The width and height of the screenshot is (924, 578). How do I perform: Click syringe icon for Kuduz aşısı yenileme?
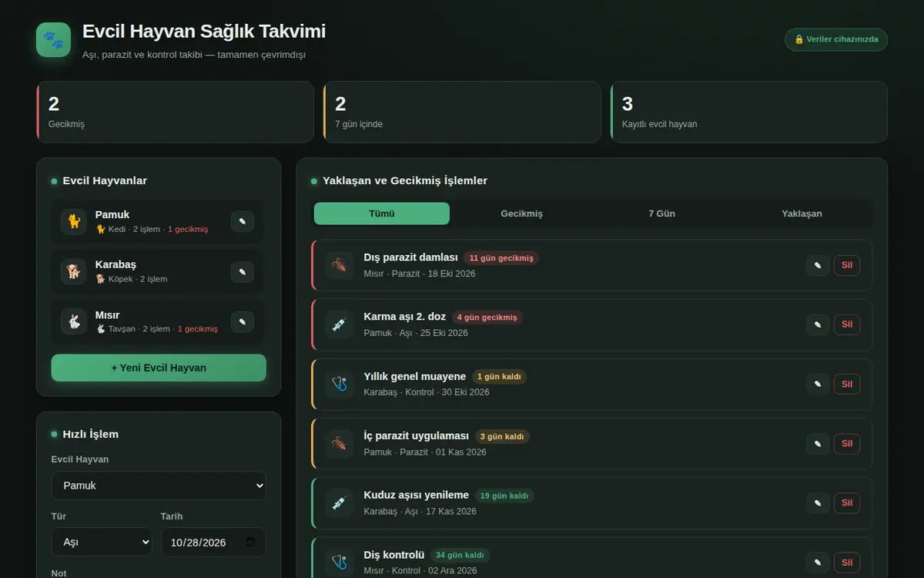click(339, 502)
